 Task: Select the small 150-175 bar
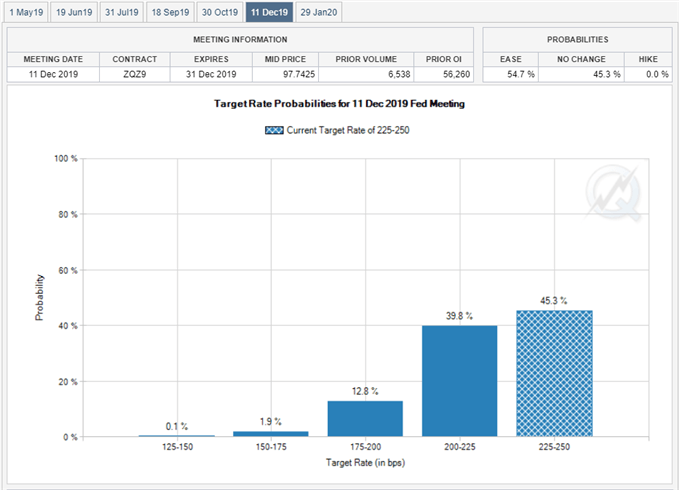[271, 434]
